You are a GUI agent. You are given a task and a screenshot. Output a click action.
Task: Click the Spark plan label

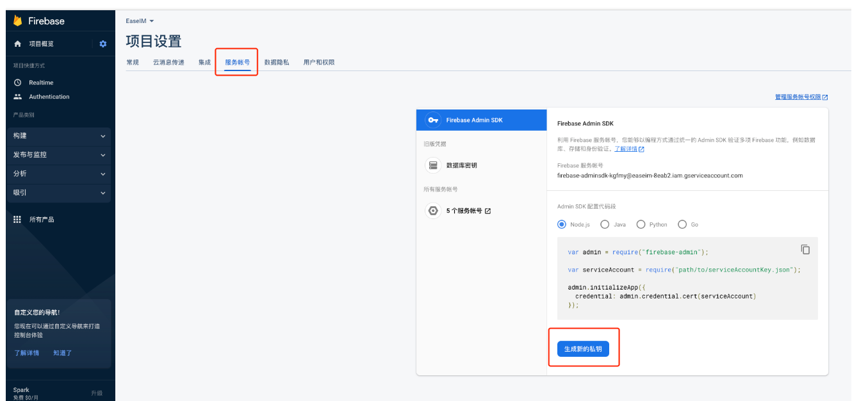tap(21, 389)
